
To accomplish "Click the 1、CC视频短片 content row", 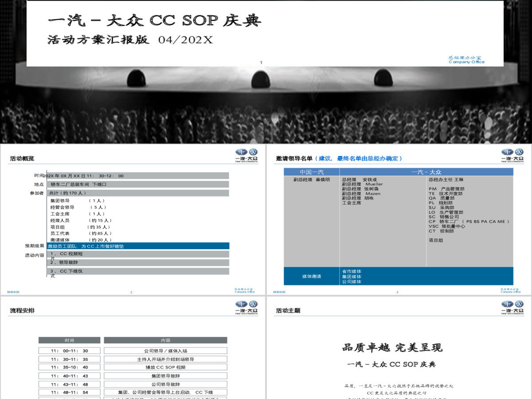I will 138,254.
